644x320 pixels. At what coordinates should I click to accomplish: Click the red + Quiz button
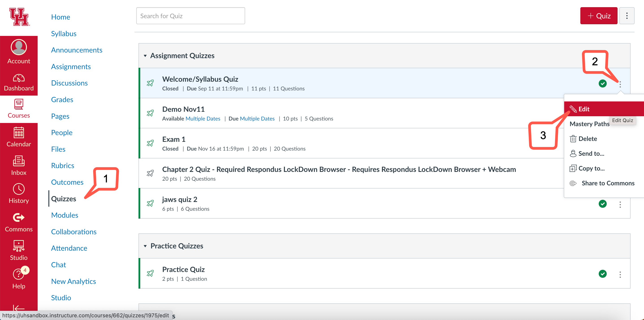599,16
